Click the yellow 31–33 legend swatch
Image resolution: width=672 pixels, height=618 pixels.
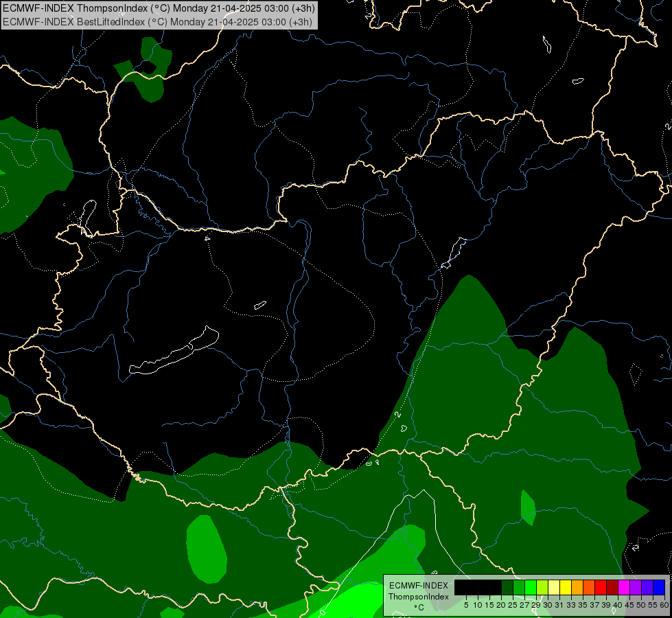[566, 588]
